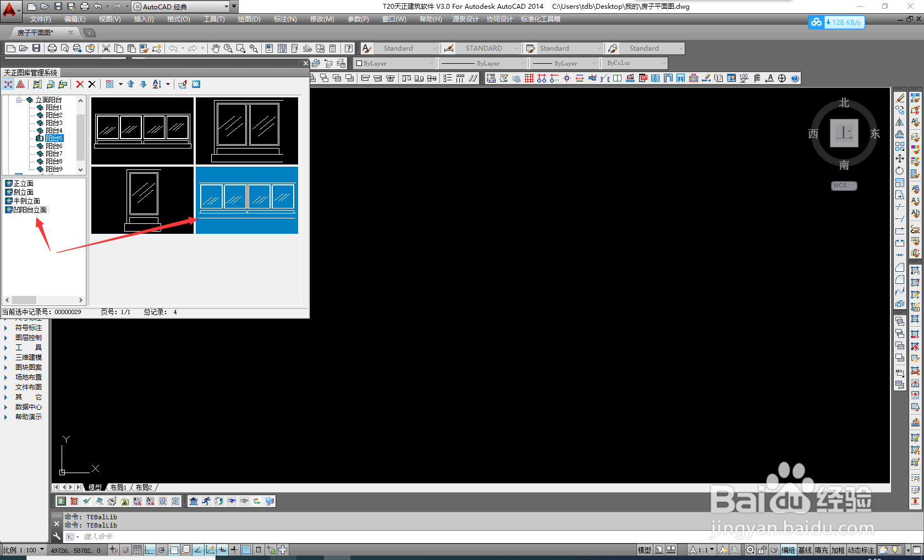Switch to the 布局1 layout tab
The width and height of the screenshot is (924, 560).
(118, 487)
